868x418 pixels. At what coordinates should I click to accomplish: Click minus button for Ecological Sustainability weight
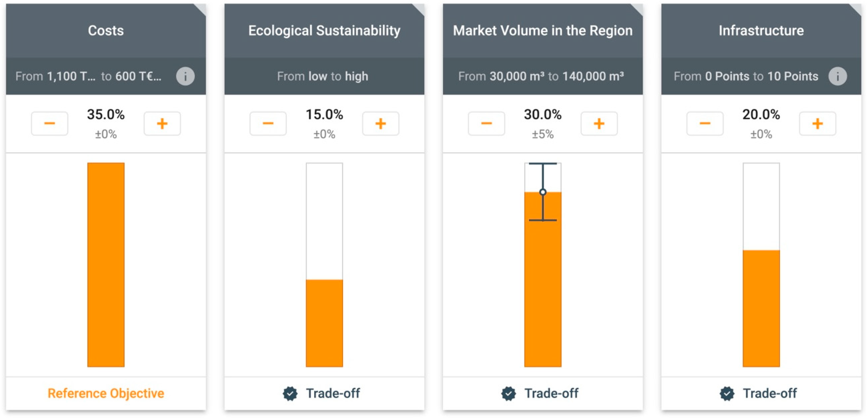[x=268, y=124]
